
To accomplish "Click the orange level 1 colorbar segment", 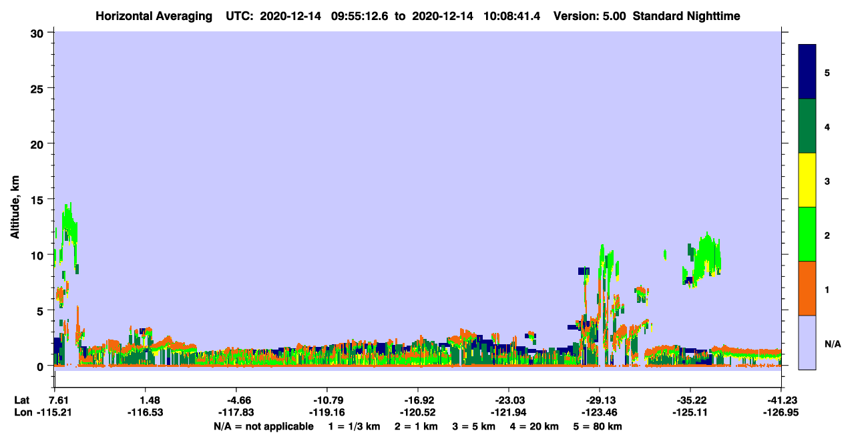I will coord(807,288).
